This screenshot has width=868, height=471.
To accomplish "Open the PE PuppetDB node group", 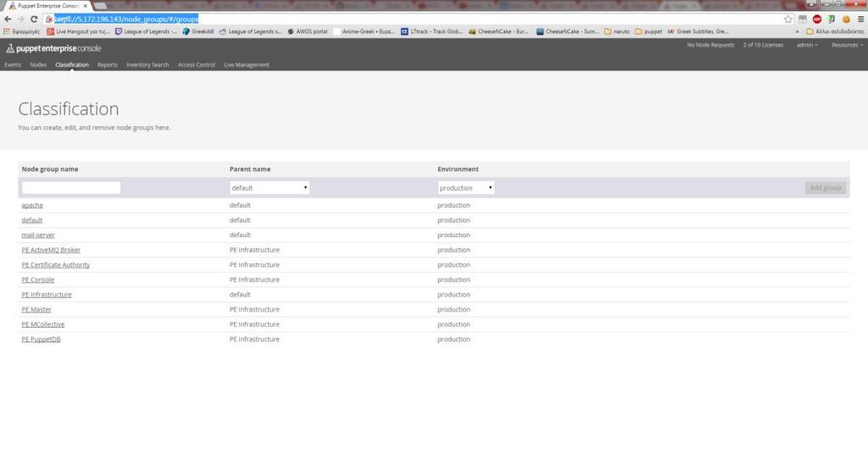I will (41, 340).
